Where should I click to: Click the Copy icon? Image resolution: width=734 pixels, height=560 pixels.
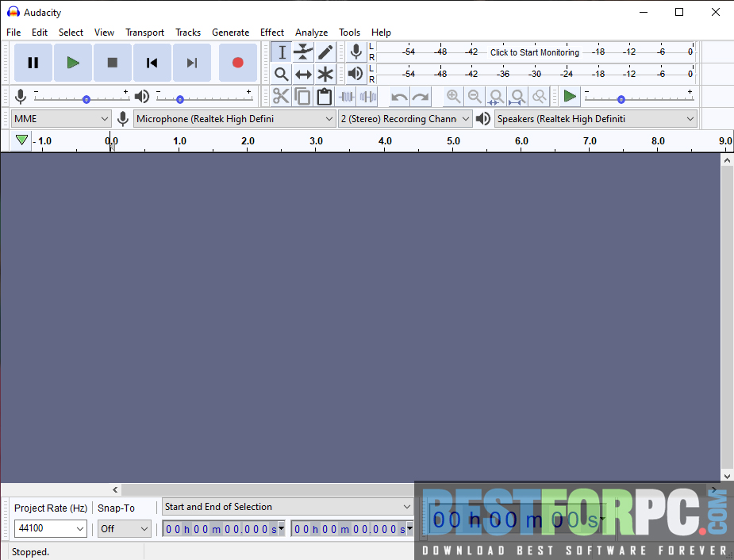pos(302,97)
